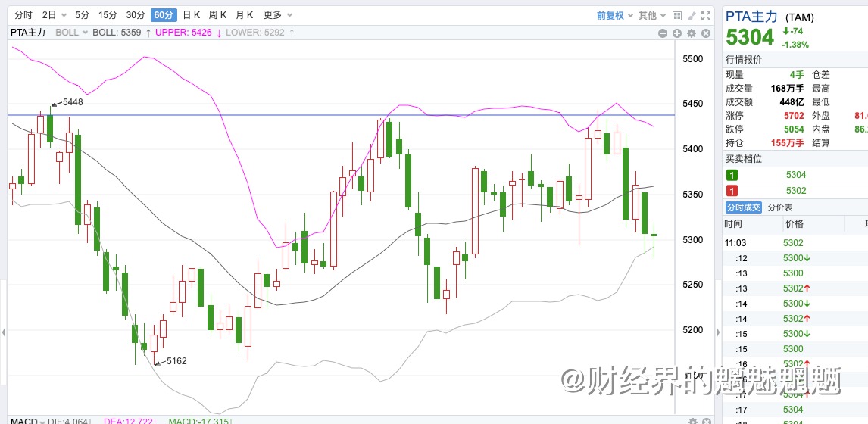Activate the drawing brush tool

pos(692,15)
